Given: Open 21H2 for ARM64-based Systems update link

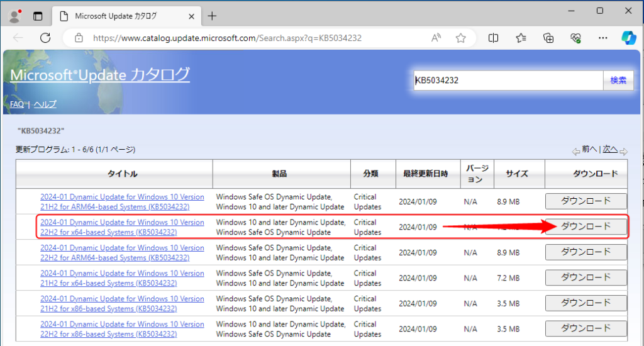Looking at the screenshot, I should click(x=122, y=202).
